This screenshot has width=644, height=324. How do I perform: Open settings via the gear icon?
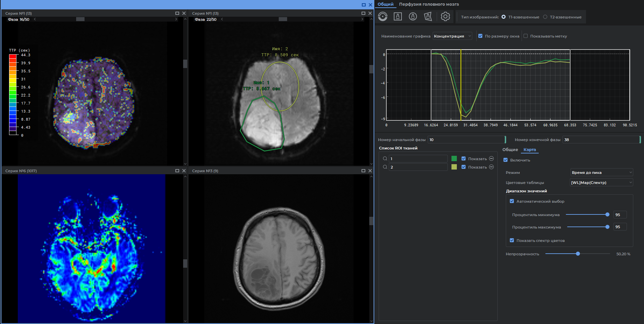point(445,16)
